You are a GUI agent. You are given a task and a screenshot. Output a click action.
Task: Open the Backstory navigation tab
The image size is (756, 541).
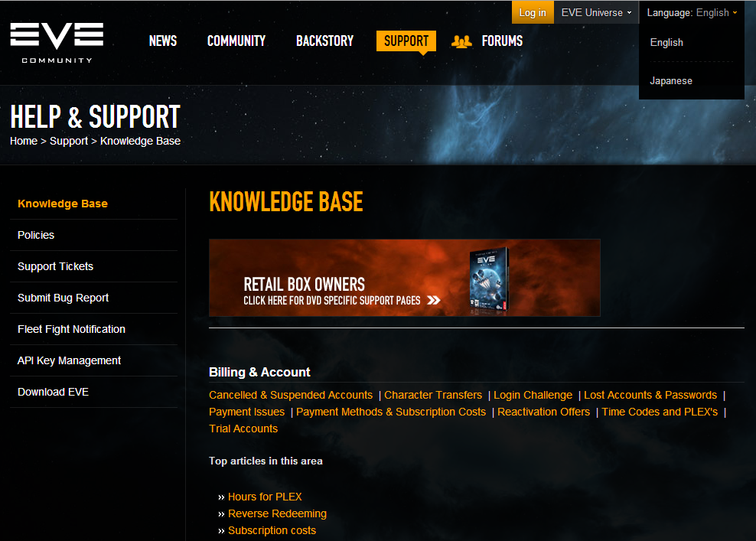pos(324,41)
